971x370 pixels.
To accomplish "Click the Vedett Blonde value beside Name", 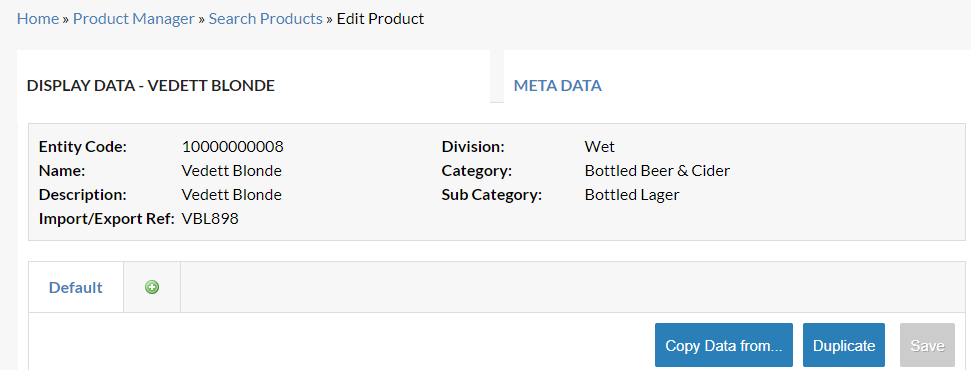I will (x=232, y=170).
